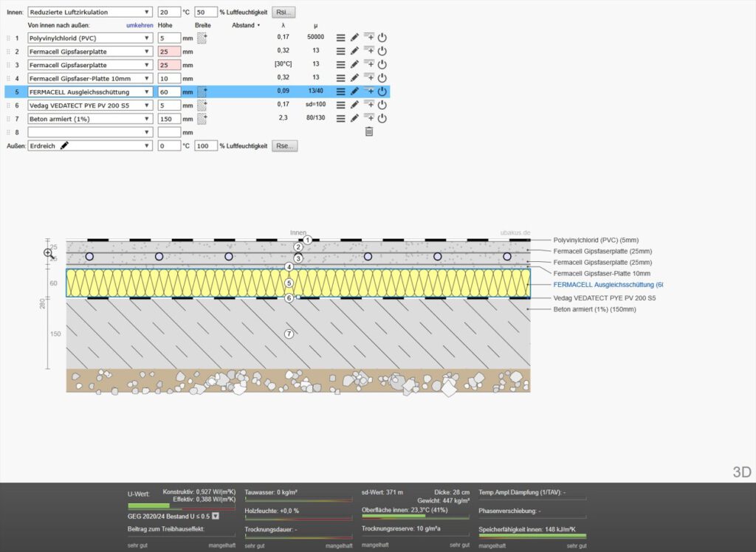Click Oberfläche innen 23,3°C rating bar

[x=416, y=517]
